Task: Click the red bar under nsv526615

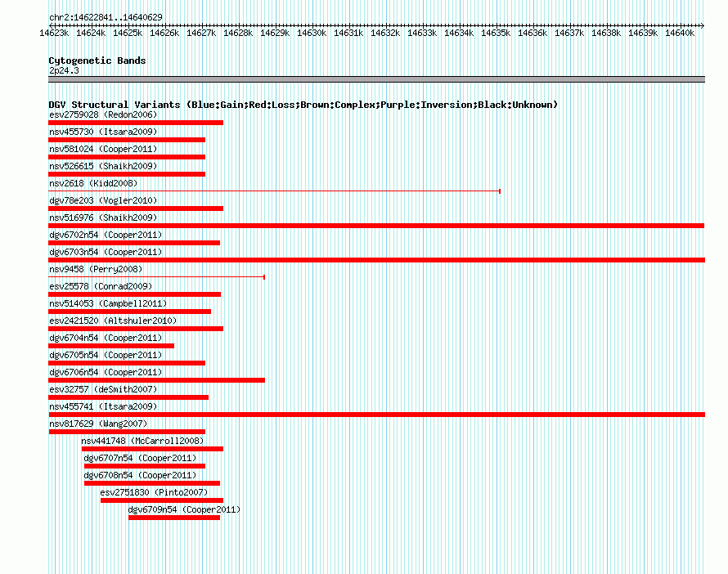Action: point(127,174)
